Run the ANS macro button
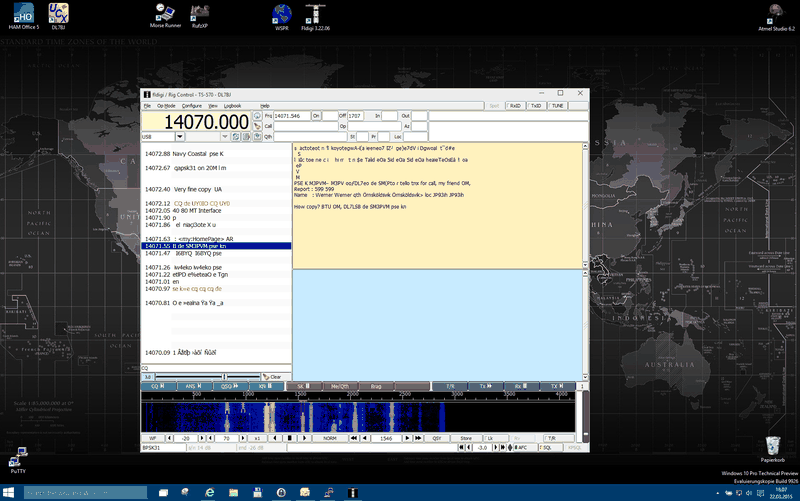 click(x=195, y=386)
